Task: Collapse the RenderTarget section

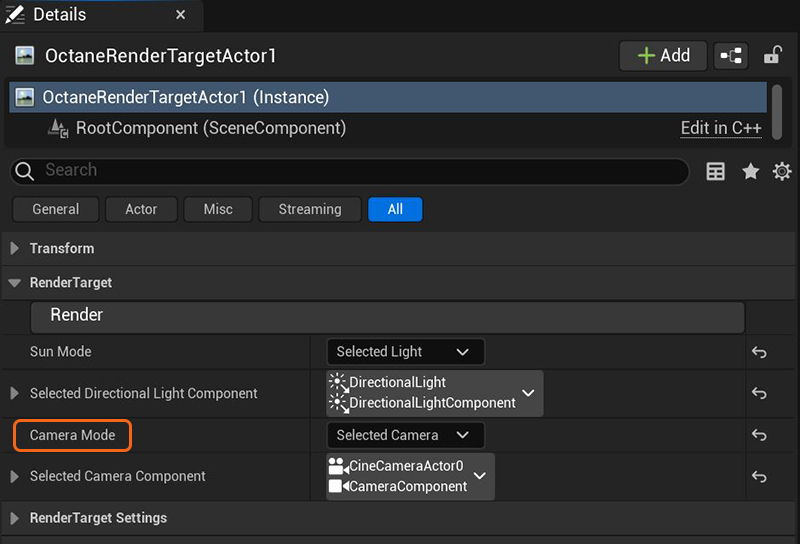Action: [x=14, y=283]
